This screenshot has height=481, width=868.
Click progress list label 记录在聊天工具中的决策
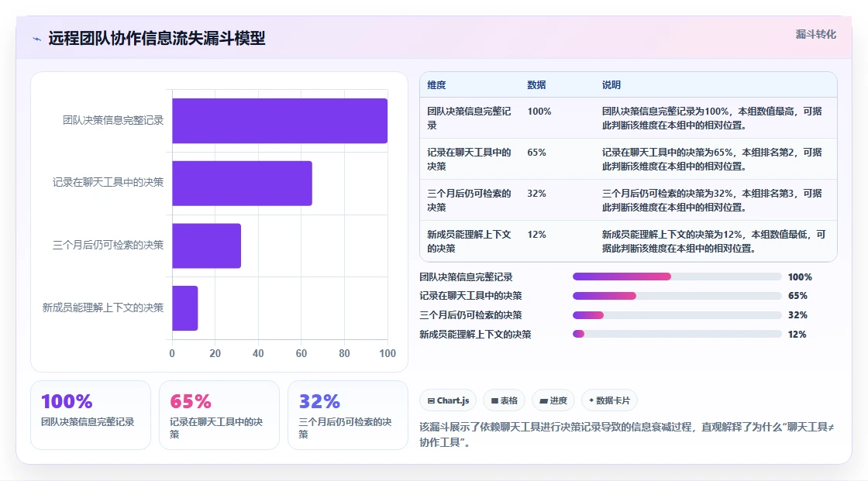[x=470, y=296]
